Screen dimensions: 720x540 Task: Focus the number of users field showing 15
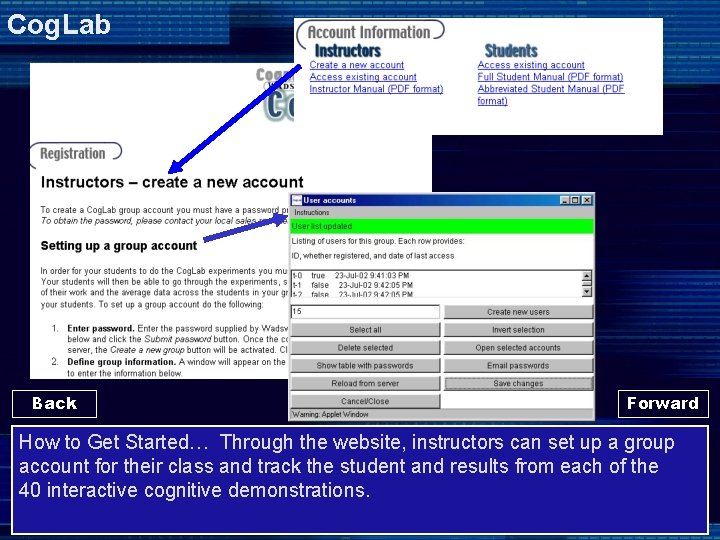(x=365, y=312)
